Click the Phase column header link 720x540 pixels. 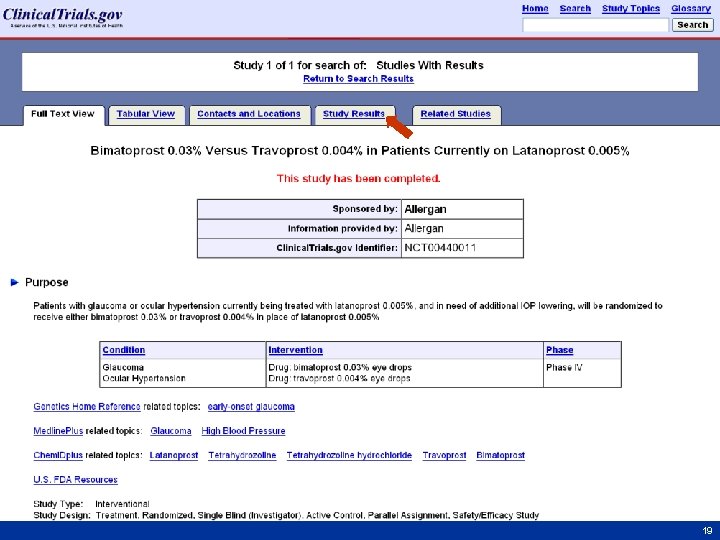click(559, 350)
